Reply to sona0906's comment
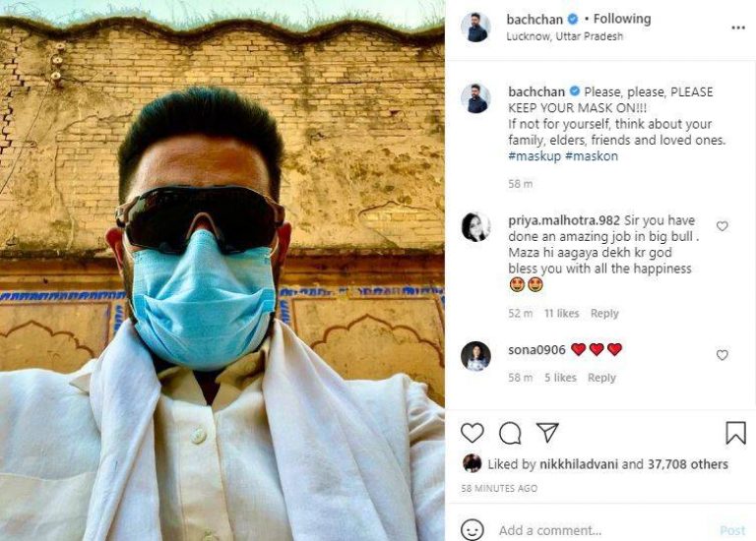The width and height of the screenshot is (756, 541). pos(601,378)
